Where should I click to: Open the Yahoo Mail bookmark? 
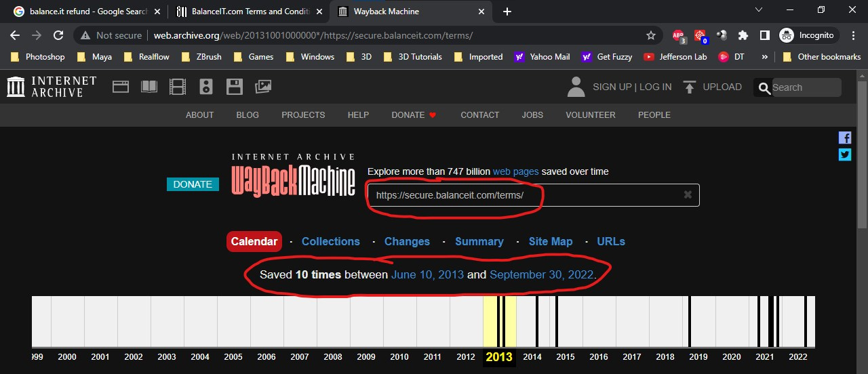click(x=542, y=57)
